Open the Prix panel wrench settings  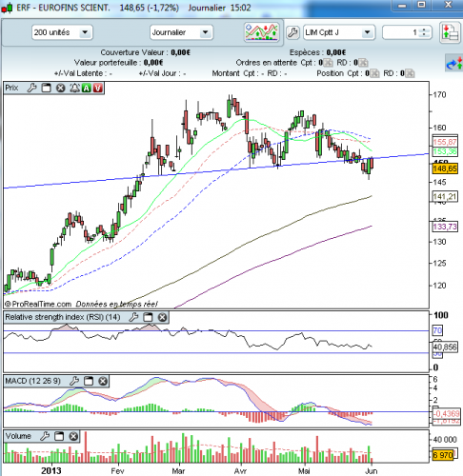click(x=31, y=88)
